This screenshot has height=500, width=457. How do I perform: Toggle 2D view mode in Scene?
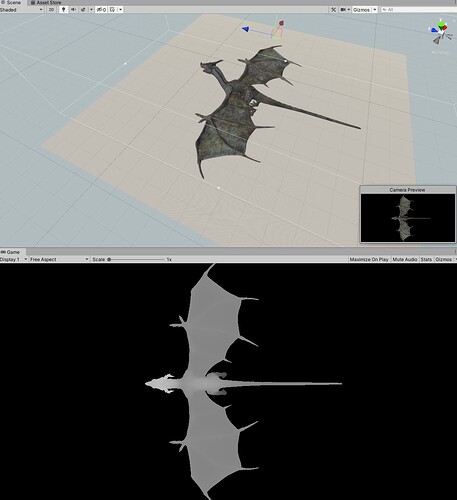pyautogui.click(x=51, y=10)
